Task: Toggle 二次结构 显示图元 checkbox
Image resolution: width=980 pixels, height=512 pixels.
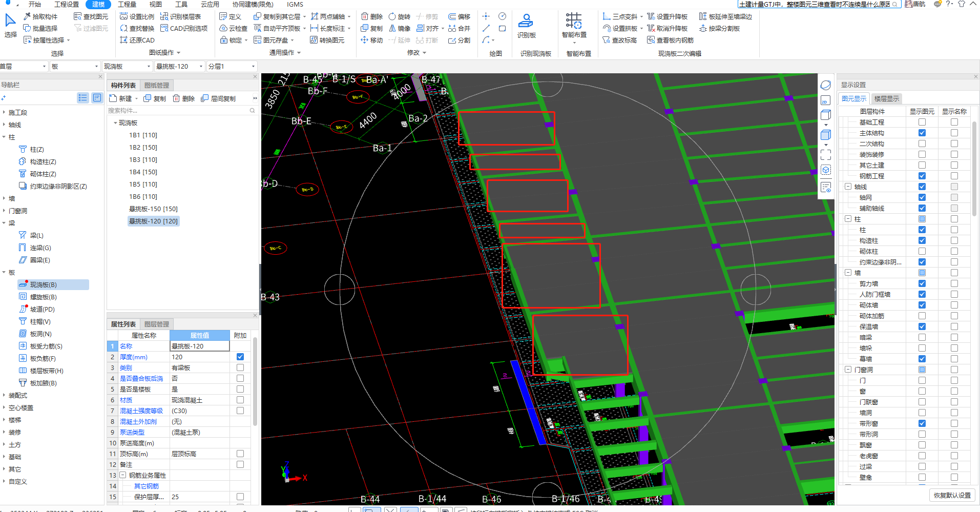Action: [922, 144]
